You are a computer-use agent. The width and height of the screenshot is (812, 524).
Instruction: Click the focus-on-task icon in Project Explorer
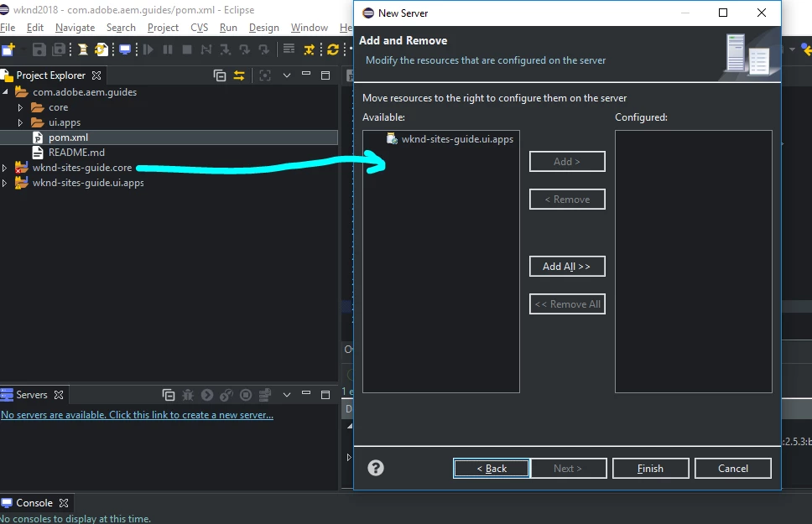265,75
